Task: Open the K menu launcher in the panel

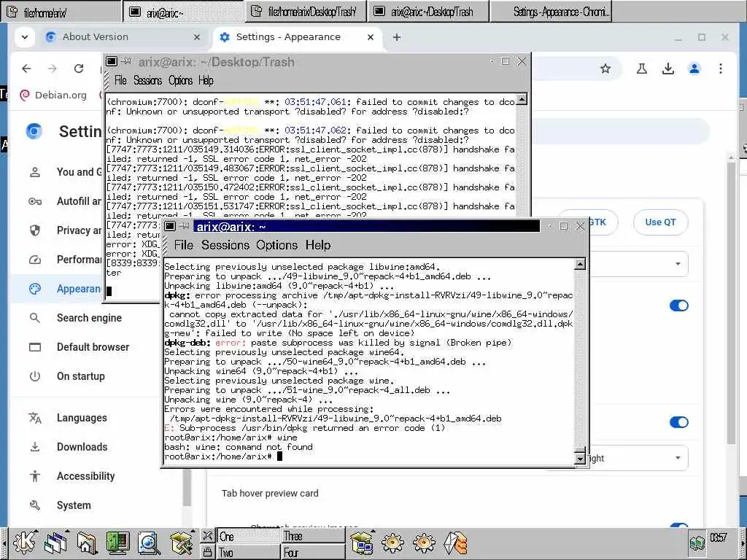Action: coord(24,542)
